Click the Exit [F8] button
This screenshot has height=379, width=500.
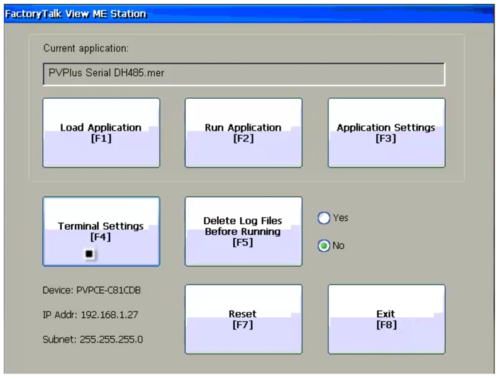387,319
